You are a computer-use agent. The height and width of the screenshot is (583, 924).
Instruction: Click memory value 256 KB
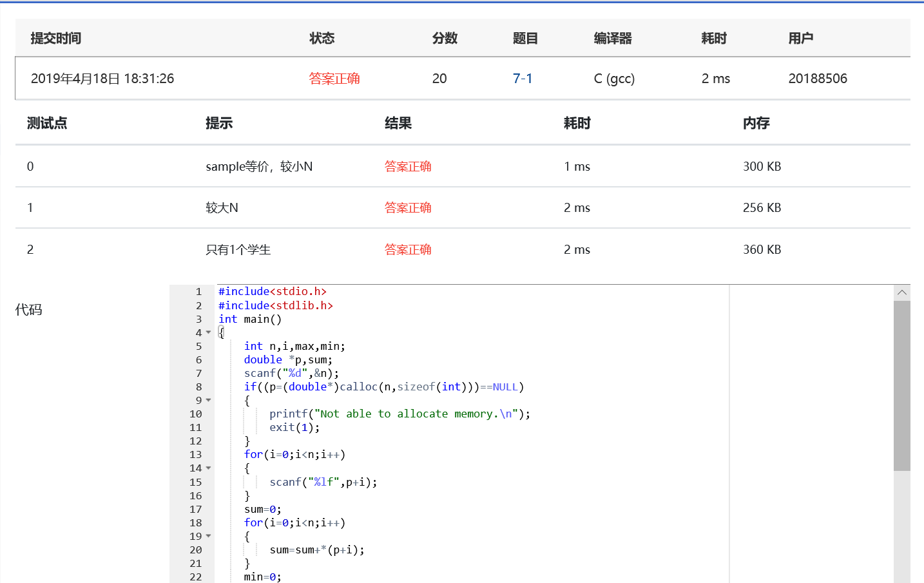click(762, 207)
